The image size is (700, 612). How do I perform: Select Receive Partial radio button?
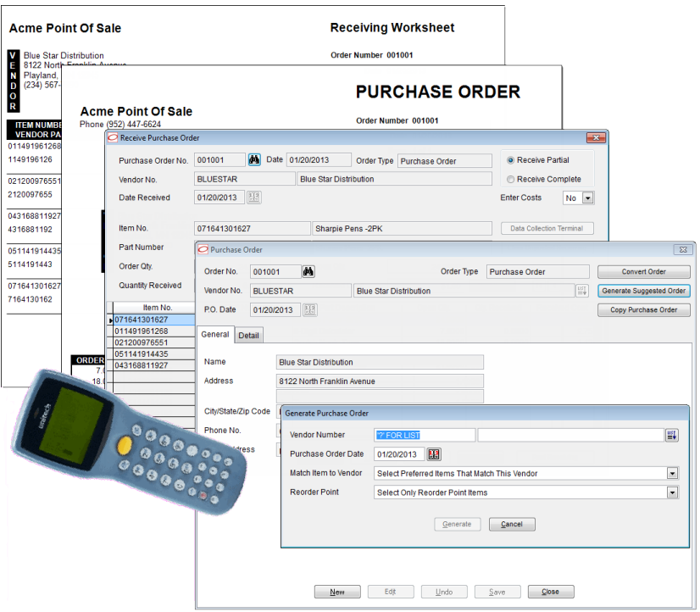pos(510,160)
